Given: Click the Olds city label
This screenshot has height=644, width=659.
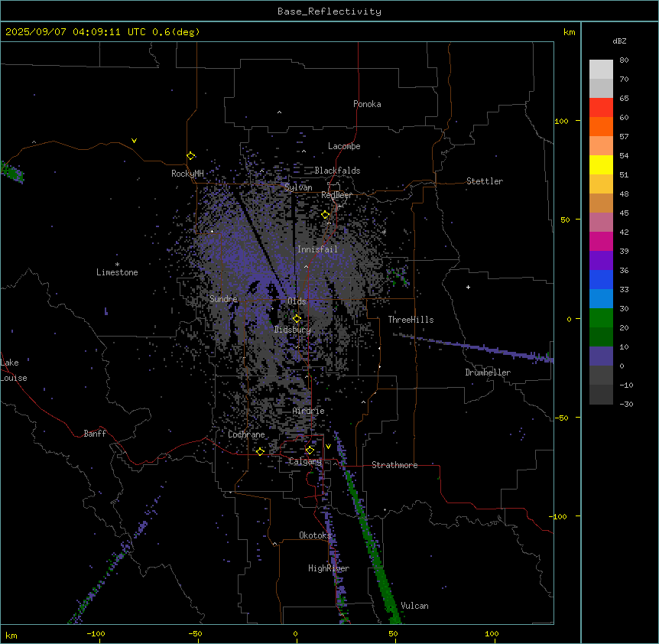Looking at the screenshot, I should tap(297, 301).
